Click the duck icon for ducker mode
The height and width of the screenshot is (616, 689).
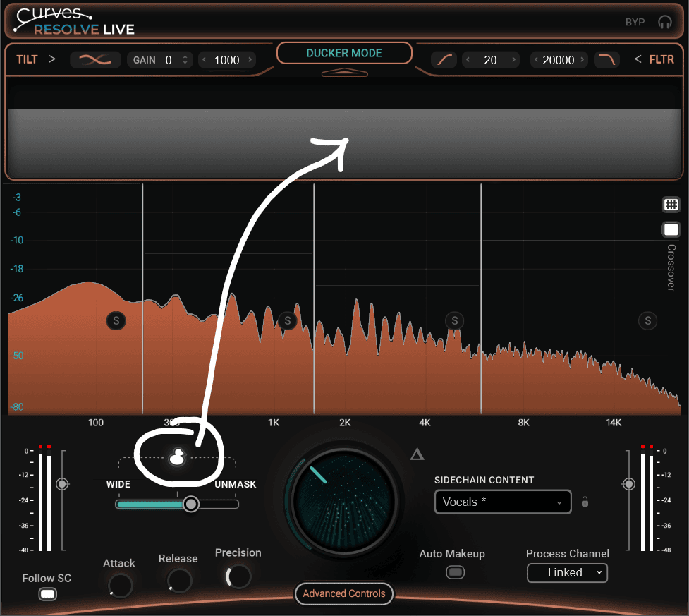tap(178, 457)
